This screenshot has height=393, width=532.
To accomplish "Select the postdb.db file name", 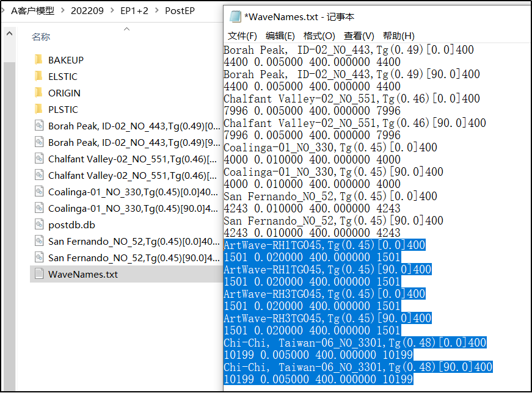I will pyautogui.click(x=71, y=225).
